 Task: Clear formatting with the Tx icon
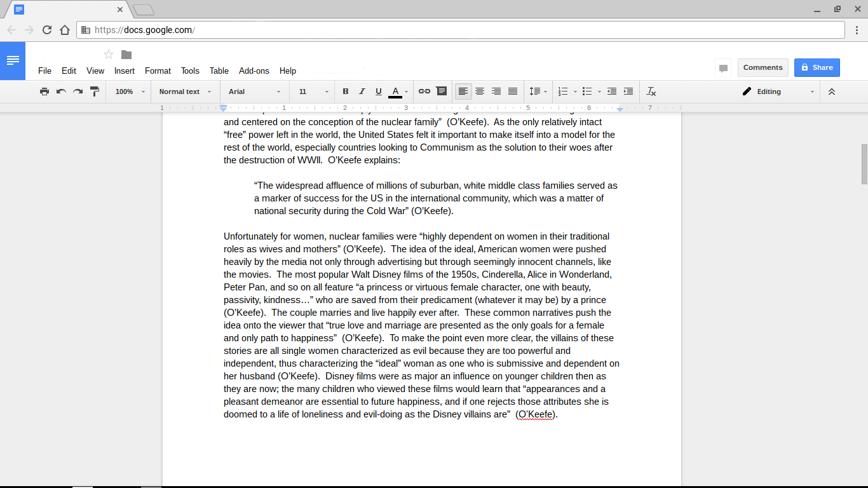tap(651, 91)
